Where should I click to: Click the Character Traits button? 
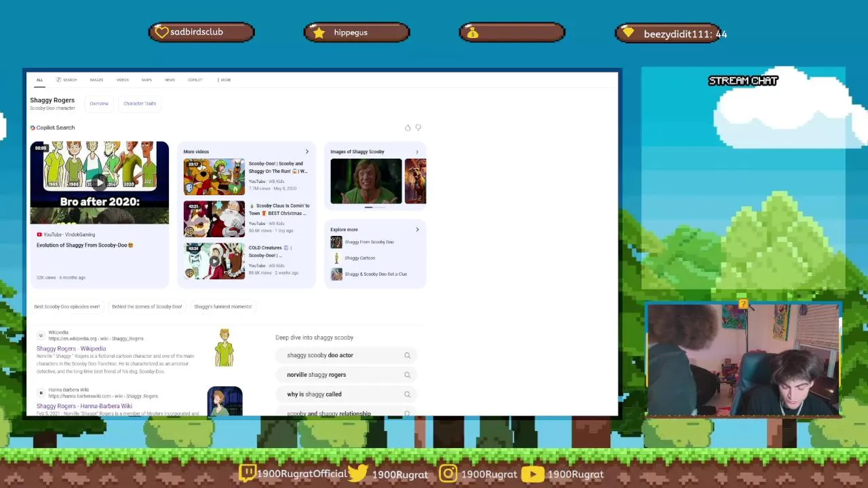[140, 104]
